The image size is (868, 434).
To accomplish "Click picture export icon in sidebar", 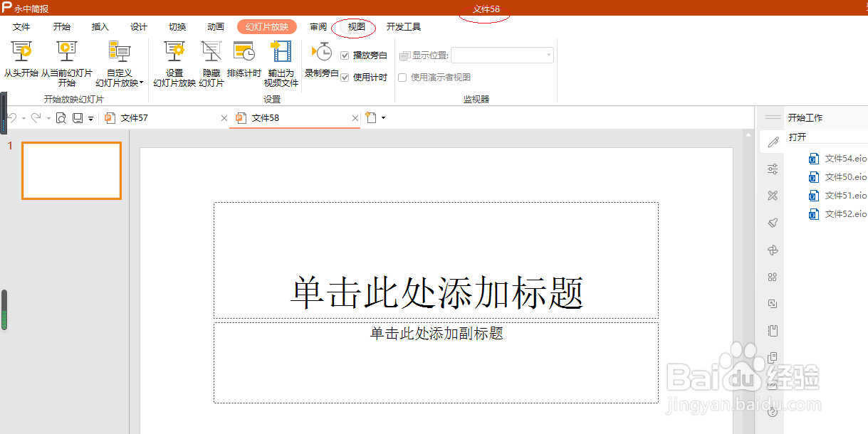I will pos(773,304).
